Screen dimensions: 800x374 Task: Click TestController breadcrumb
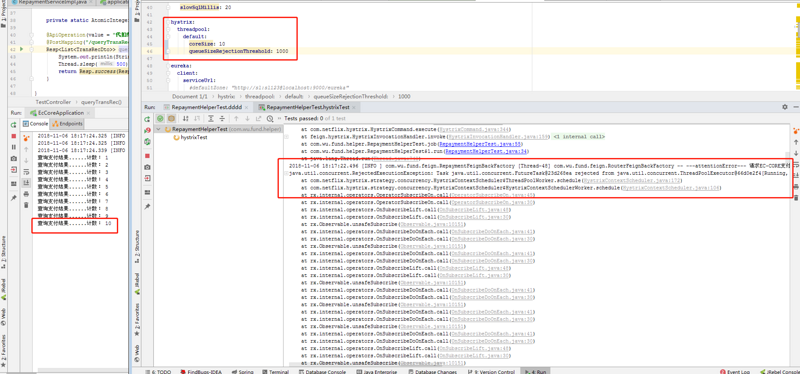point(54,102)
